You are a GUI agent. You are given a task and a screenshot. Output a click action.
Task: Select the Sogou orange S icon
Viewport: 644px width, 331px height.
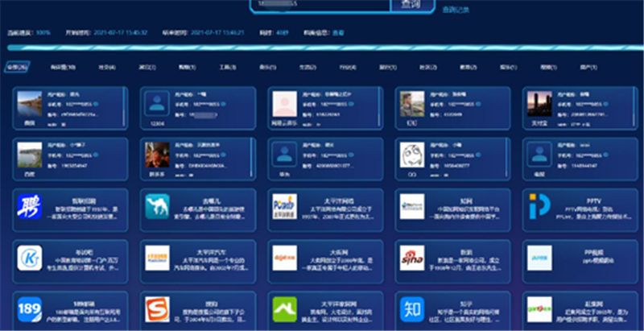[x=158, y=309]
